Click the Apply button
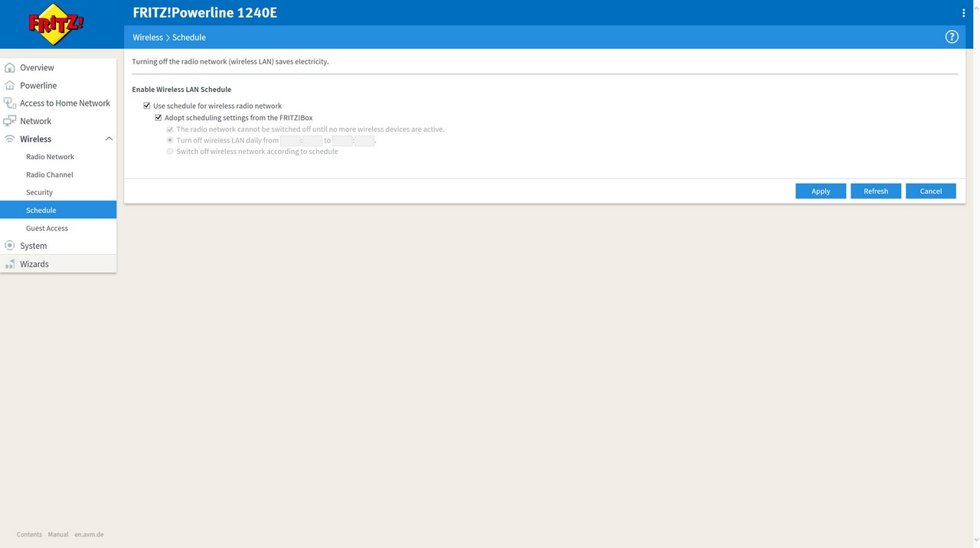 tap(821, 191)
